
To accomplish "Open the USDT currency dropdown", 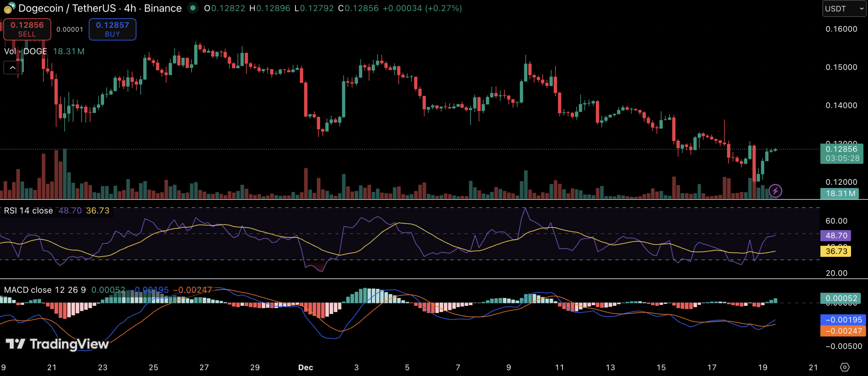I will point(844,8).
